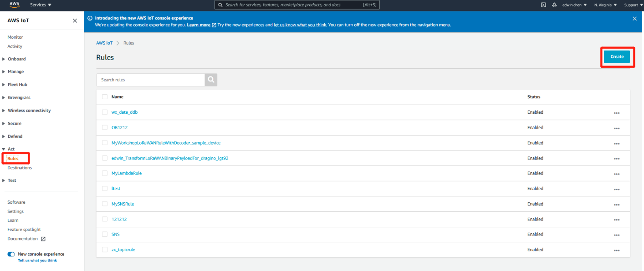Open actions menu for MyWorkshopLoRaWANRuleWithDecoder_sample_device
Image resolution: width=644 pixels, height=271 pixels.
click(617, 143)
